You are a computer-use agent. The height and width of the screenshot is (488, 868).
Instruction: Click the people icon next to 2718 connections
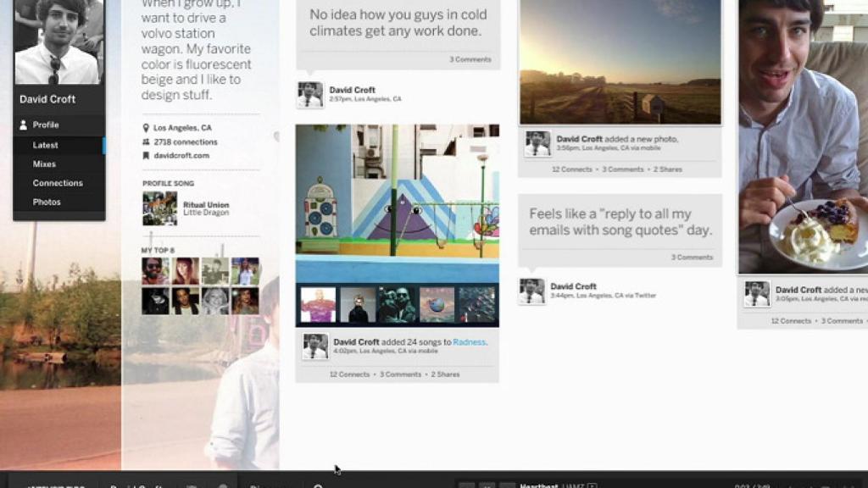click(x=147, y=142)
